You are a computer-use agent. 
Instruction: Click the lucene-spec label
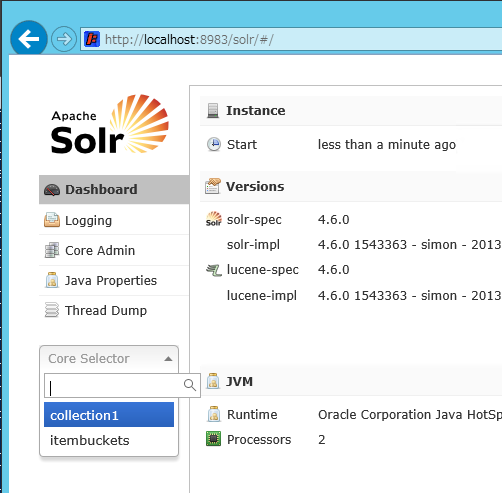pos(263,270)
